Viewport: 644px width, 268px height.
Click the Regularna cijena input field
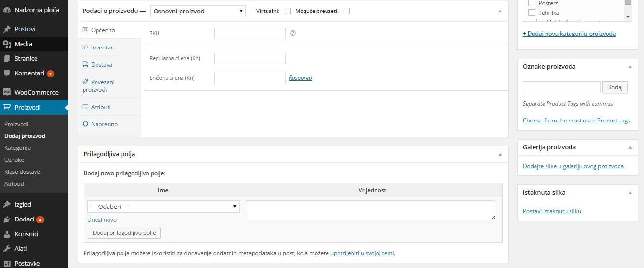point(250,59)
